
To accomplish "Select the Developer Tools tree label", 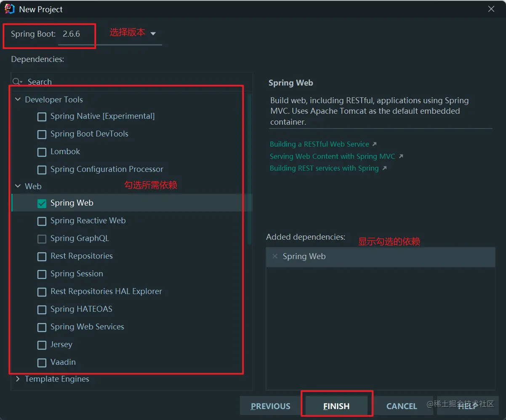I will [x=54, y=100].
